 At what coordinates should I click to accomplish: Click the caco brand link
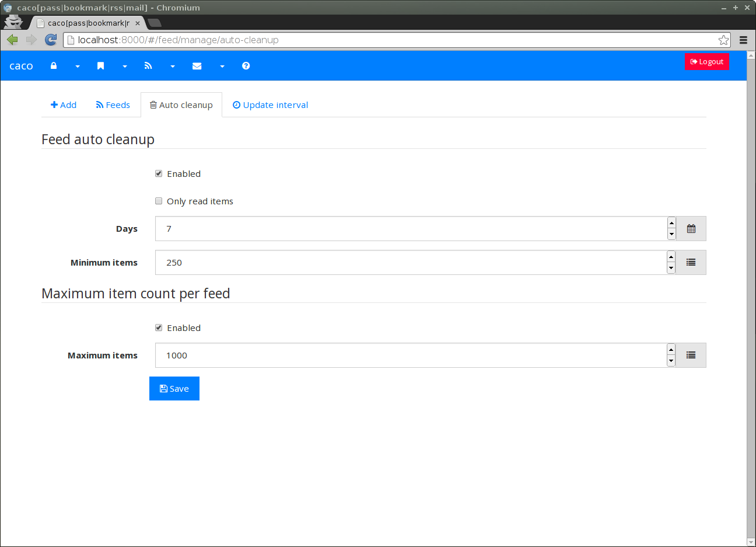tap(21, 66)
